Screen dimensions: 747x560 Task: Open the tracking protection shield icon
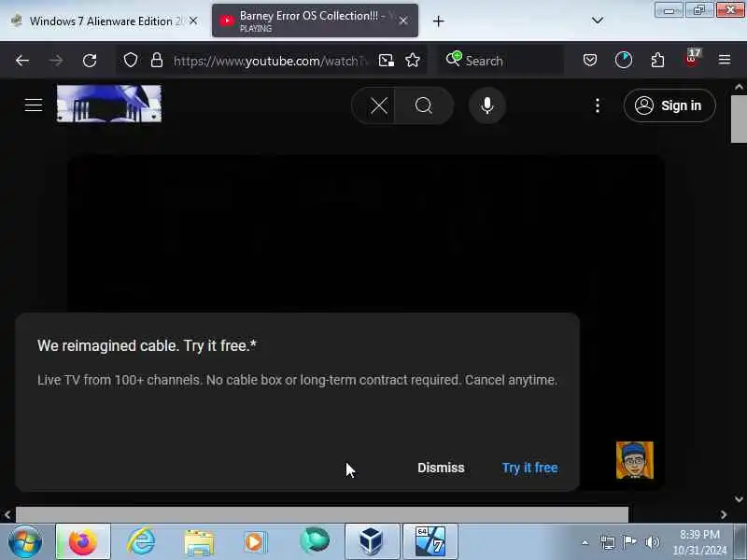point(131,61)
